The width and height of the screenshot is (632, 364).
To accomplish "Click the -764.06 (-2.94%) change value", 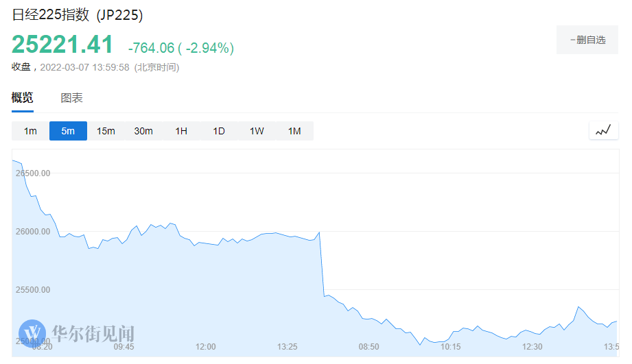I will pos(181,48).
